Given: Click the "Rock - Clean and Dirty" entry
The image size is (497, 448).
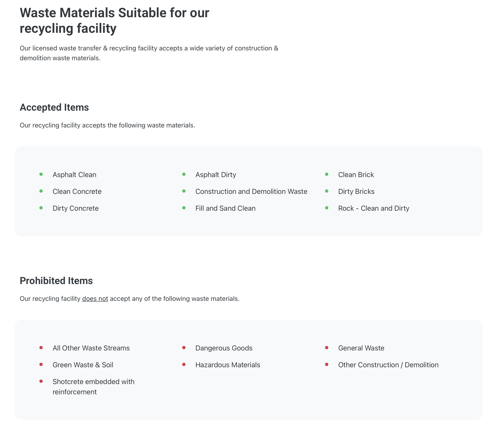Looking at the screenshot, I should click(x=373, y=208).
